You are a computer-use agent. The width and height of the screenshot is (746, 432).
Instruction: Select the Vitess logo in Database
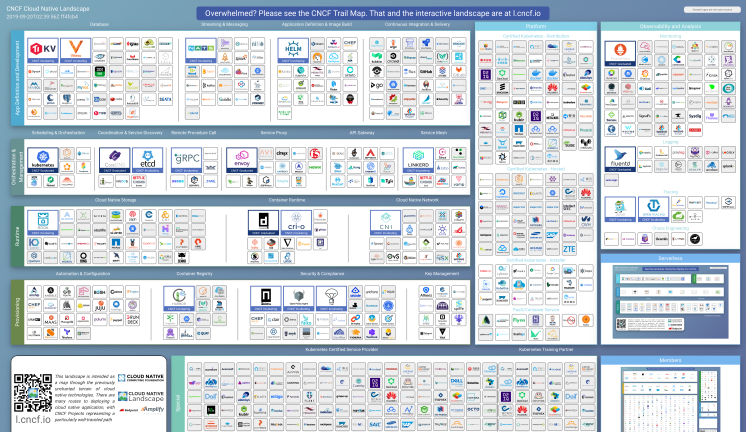pyautogui.click(x=75, y=50)
